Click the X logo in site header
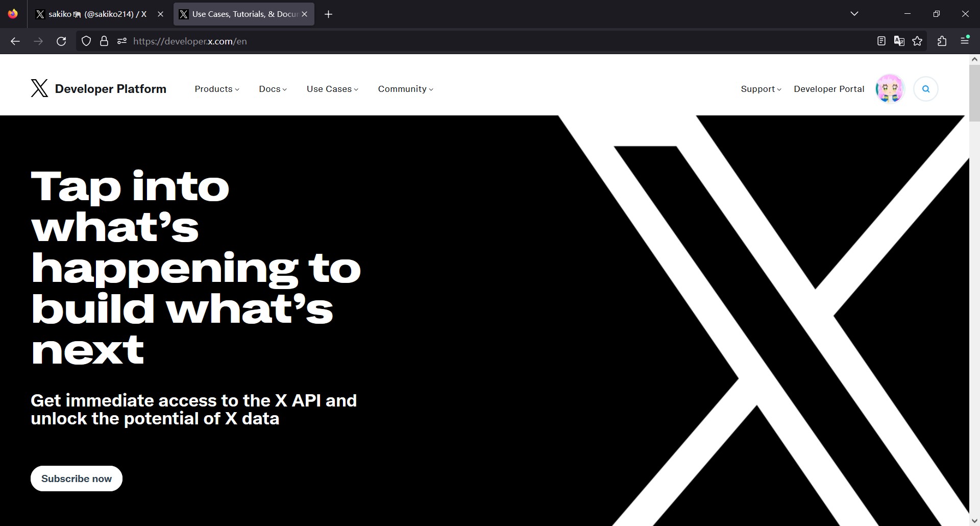The width and height of the screenshot is (980, 526). coord(39,88)
